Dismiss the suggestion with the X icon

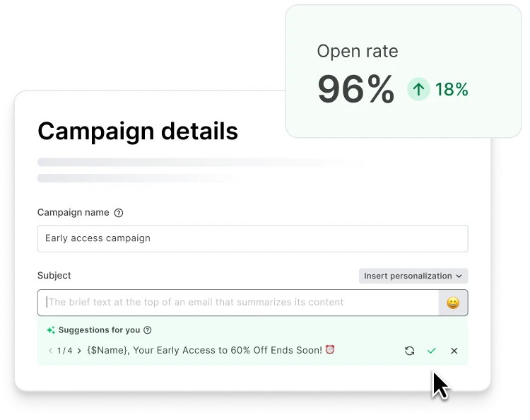coord(454,351)
